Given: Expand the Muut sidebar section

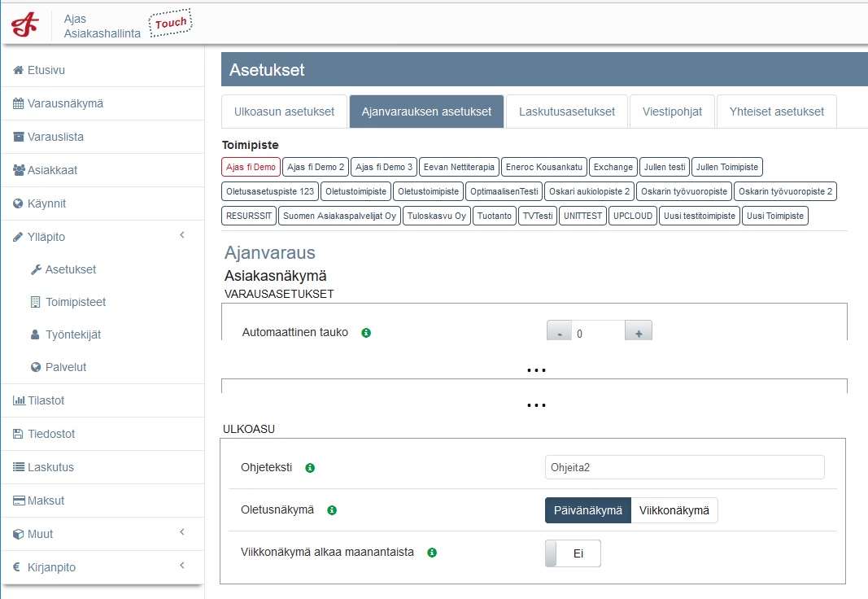Looking at the screenshot, I should tap(182, 533).
